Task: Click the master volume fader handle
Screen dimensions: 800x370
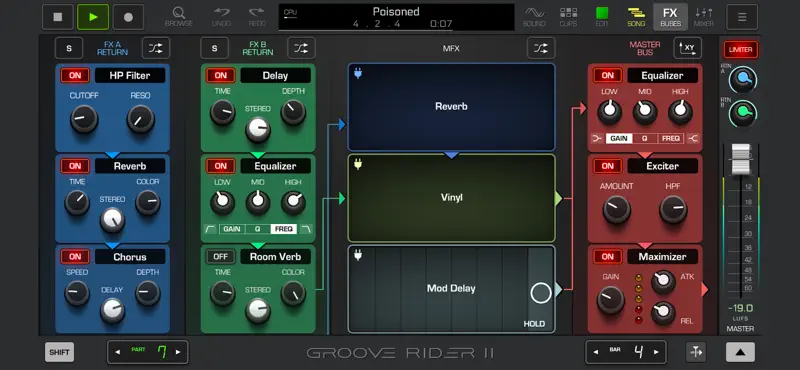Action: pos(741,159)
